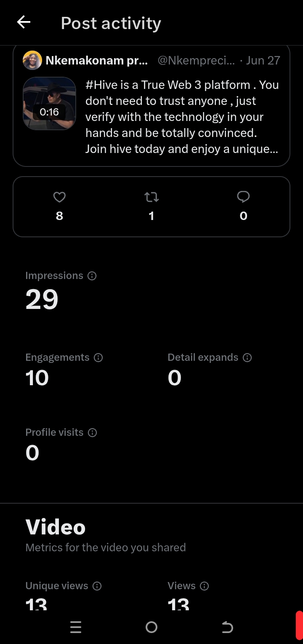
Task: Tap the Impressions count of 29
Action: 42,300
